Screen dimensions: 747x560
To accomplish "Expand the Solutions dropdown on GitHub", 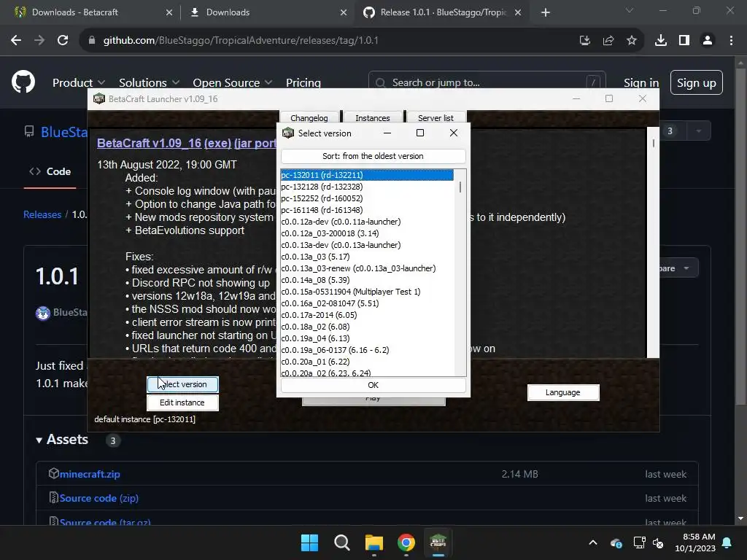I will pos(149,82).
